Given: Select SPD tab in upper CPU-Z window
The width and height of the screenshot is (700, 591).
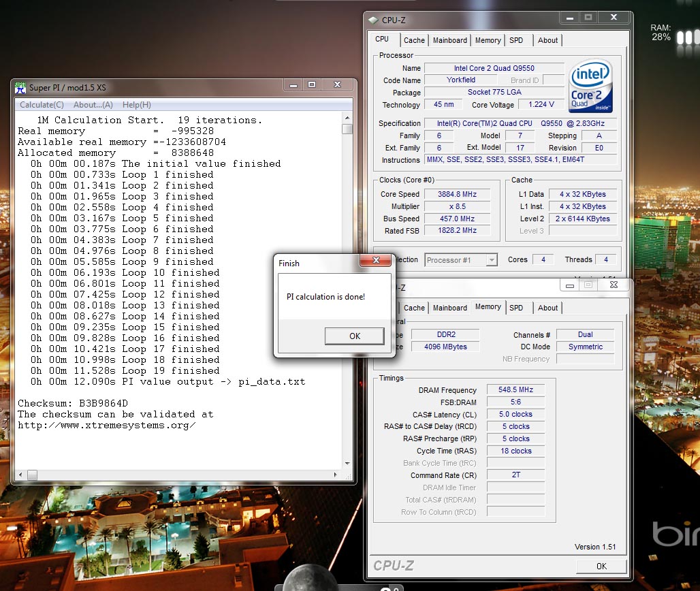Looking at the screenshot, I should pos(516,40).
